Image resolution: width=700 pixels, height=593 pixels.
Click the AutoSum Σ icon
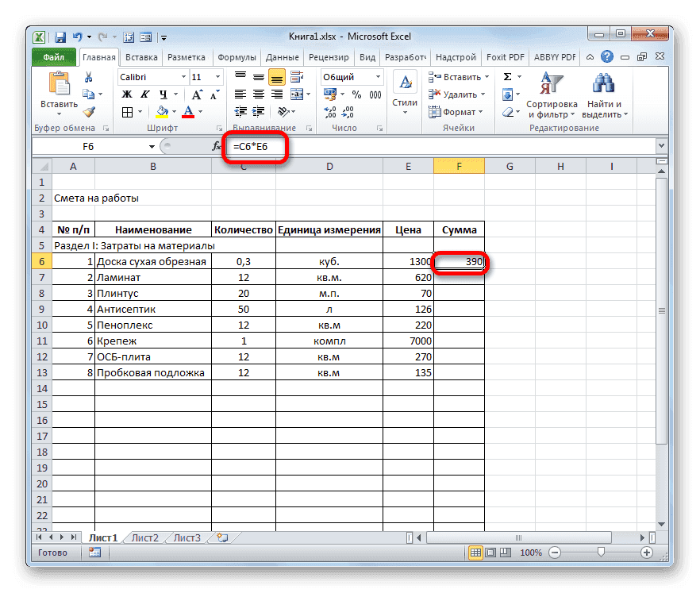[507, 76]
